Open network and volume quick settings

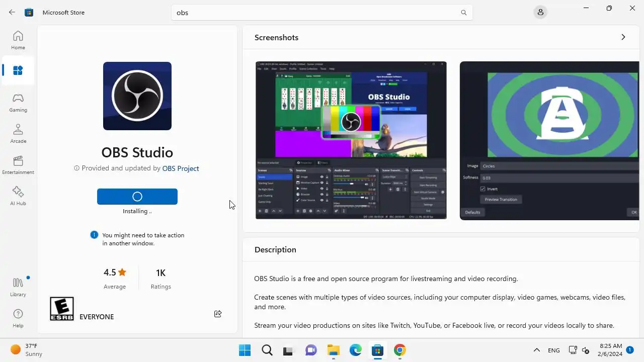click(579, 350)
